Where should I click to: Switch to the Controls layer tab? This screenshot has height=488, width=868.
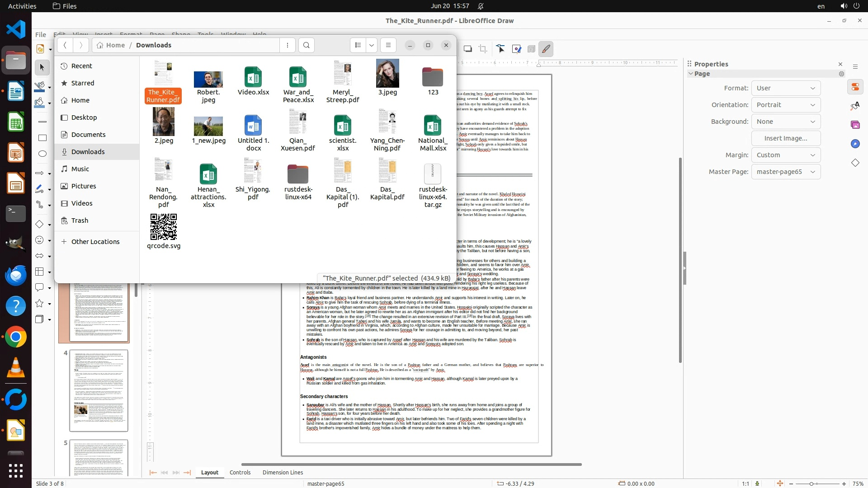coord(240,472)
